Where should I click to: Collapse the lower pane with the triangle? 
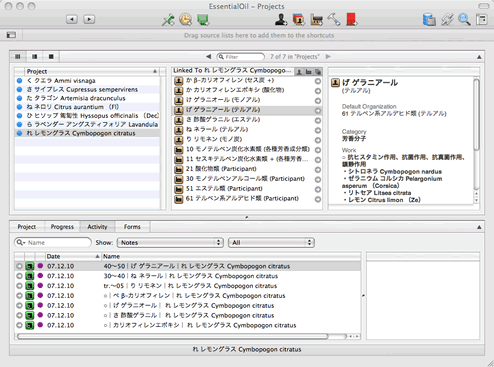pos(479,227)
